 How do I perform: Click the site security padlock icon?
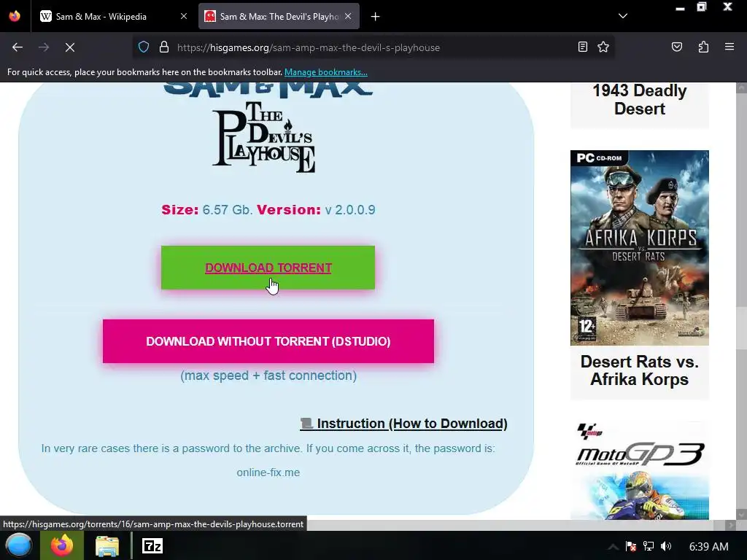164,47
